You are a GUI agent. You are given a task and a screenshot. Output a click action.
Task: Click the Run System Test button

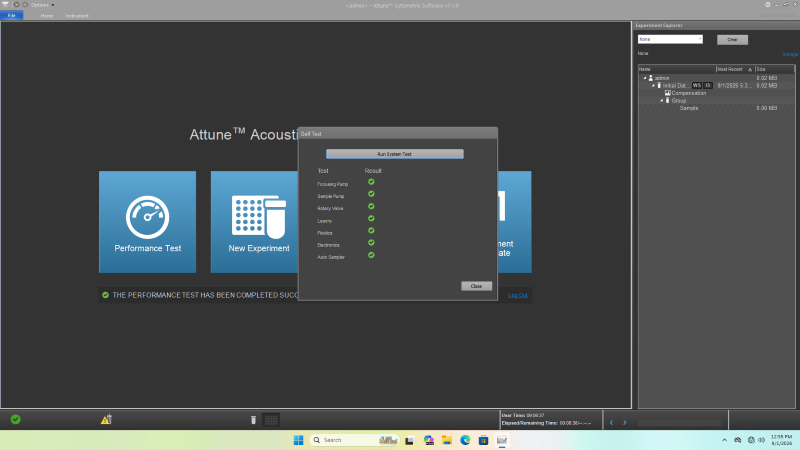(394, 154)
